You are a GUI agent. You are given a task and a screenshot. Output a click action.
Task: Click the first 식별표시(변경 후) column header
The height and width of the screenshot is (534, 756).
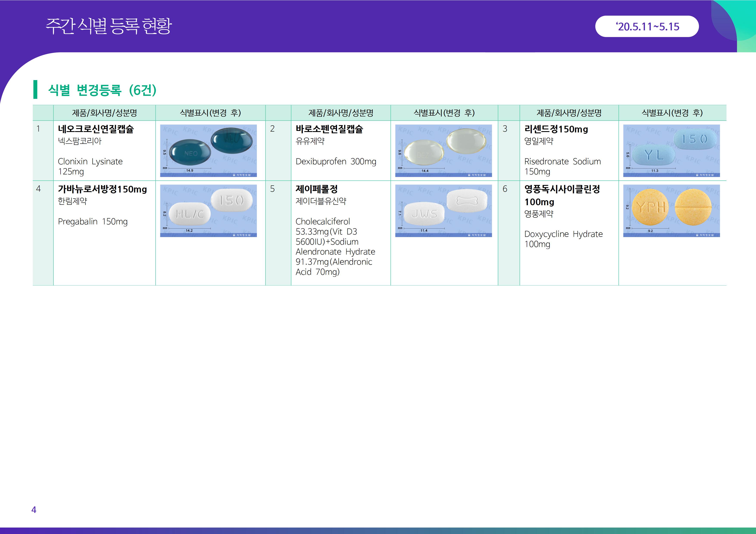point(210,113)
